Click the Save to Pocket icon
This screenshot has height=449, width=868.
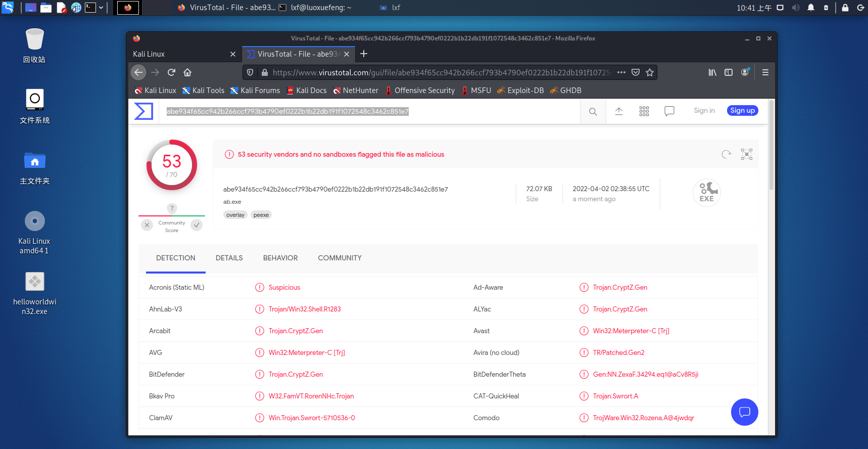pos(636,72)
